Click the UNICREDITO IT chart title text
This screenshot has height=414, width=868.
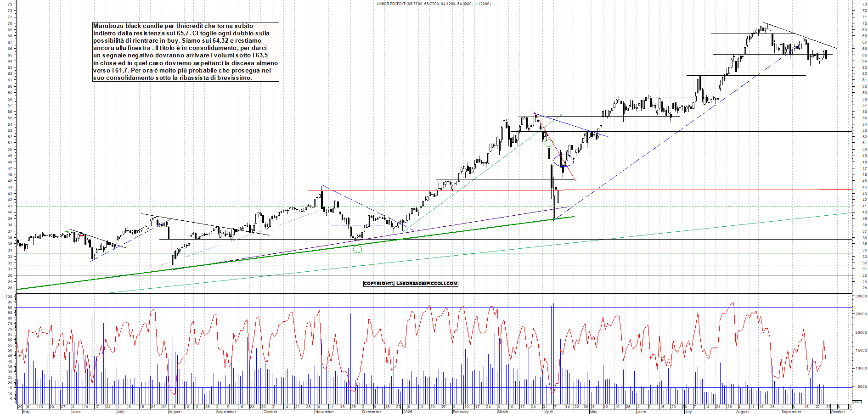[434, 4]
